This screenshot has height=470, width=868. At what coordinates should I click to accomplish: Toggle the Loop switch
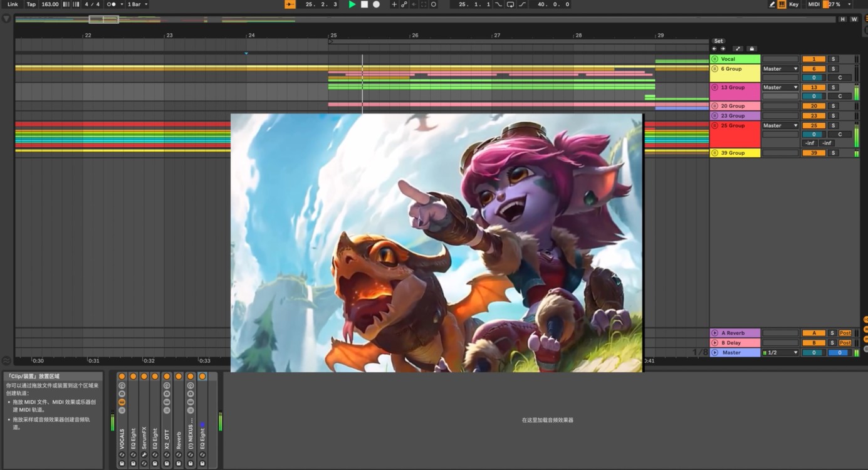point(510,4)
